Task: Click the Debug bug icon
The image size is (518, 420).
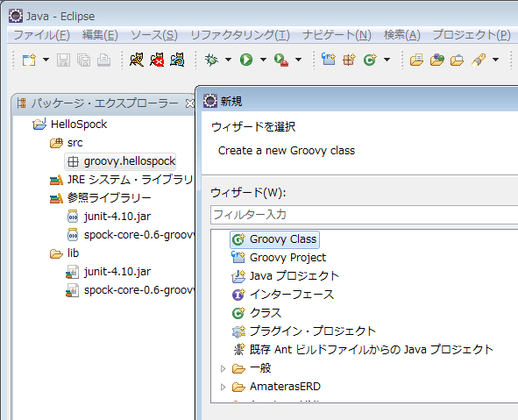Action: pos(211,60)
